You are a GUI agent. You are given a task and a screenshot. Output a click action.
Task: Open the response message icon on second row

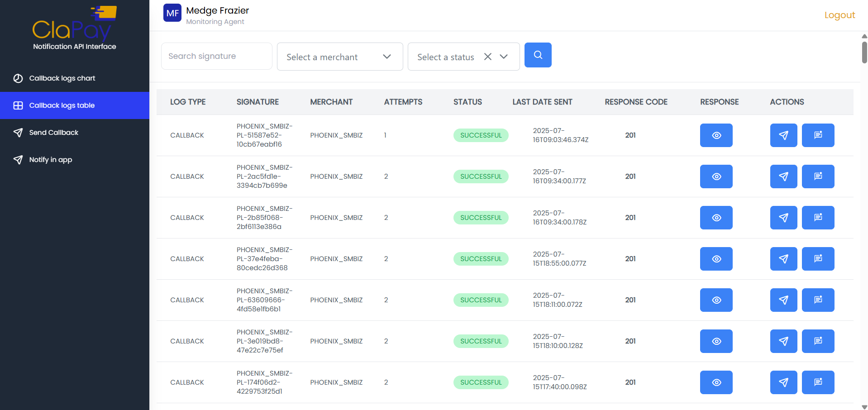[x=818, y=176]
